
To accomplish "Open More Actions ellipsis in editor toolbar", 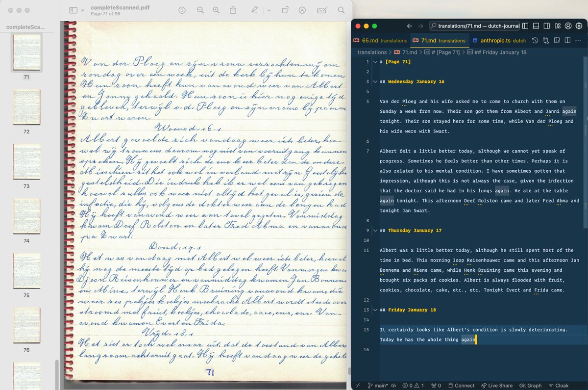I will pyautogui.click(x=579, y=41).
